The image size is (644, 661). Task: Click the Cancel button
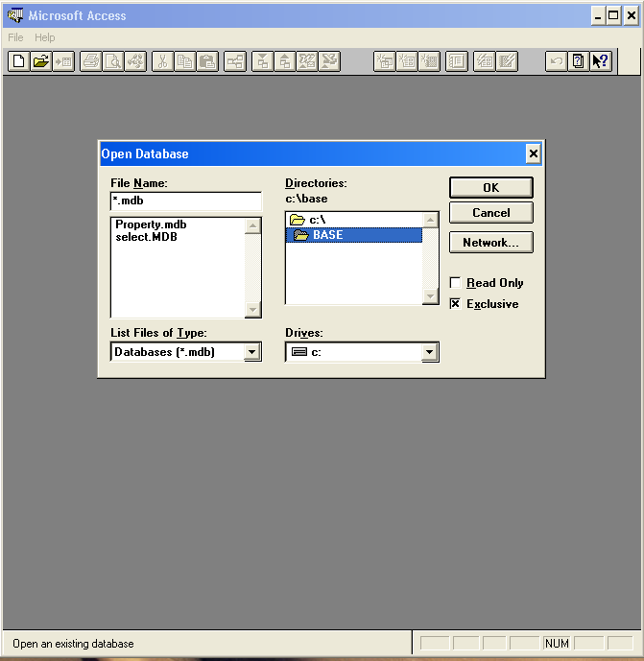[490, 212]
